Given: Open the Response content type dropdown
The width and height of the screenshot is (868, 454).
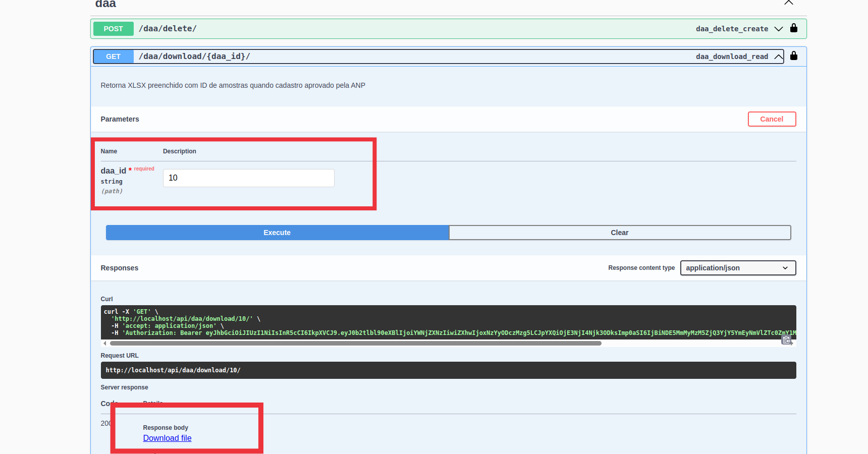Looking at the screenshot, I should click(x=737, y=268).
